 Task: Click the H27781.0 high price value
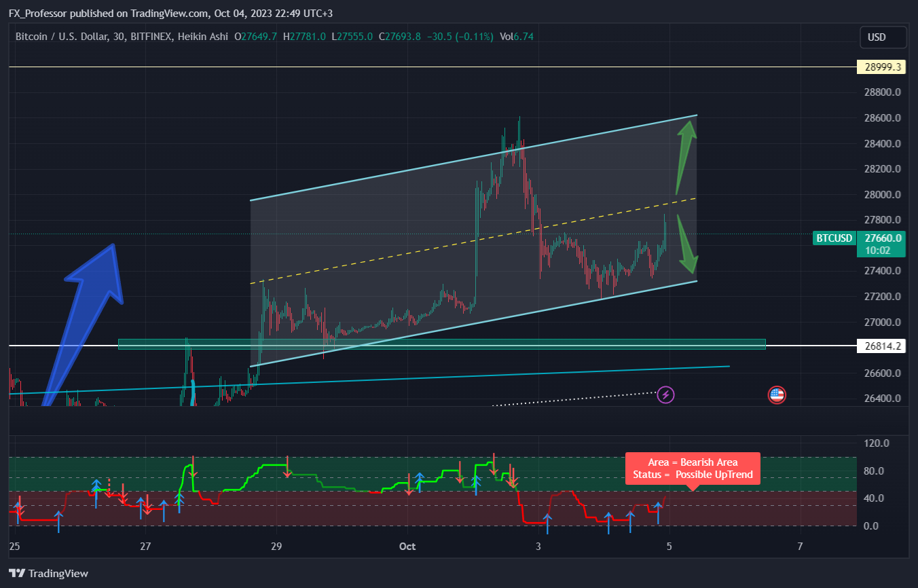[x=305, y=36]
